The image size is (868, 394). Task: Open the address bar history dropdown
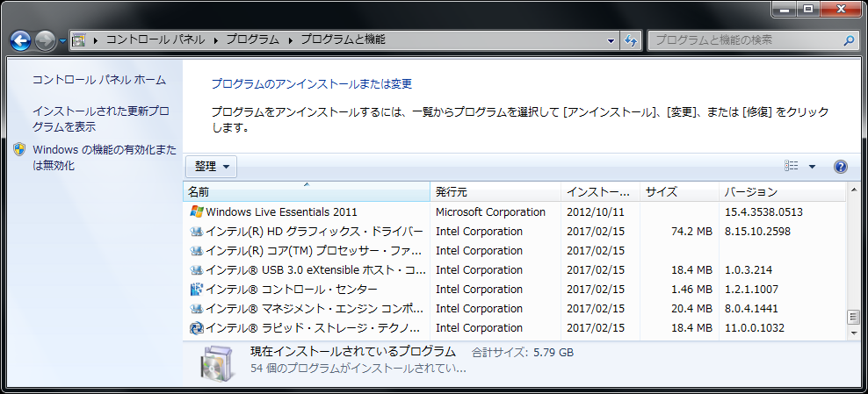click(611, 40)
